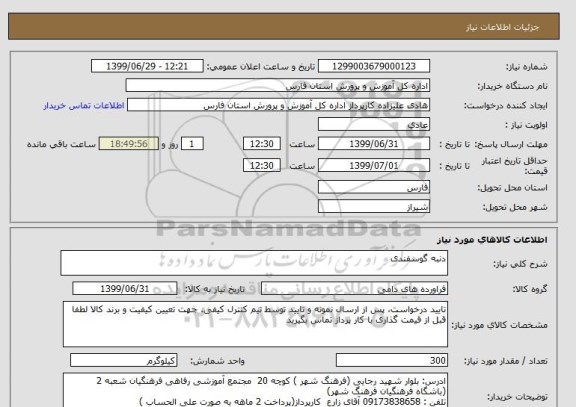Click label ساعت باقی مانده
Screen dimensions: 576x407
coord(61,144)
